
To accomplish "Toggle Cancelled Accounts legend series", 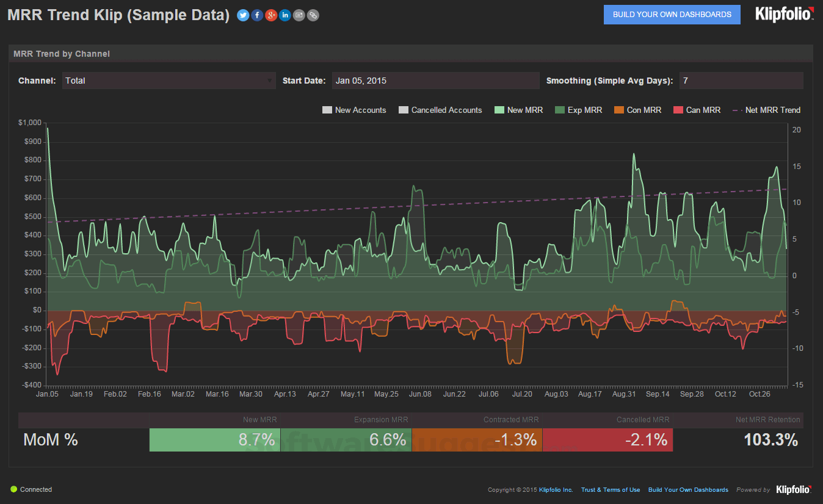I will coord(440,110).
